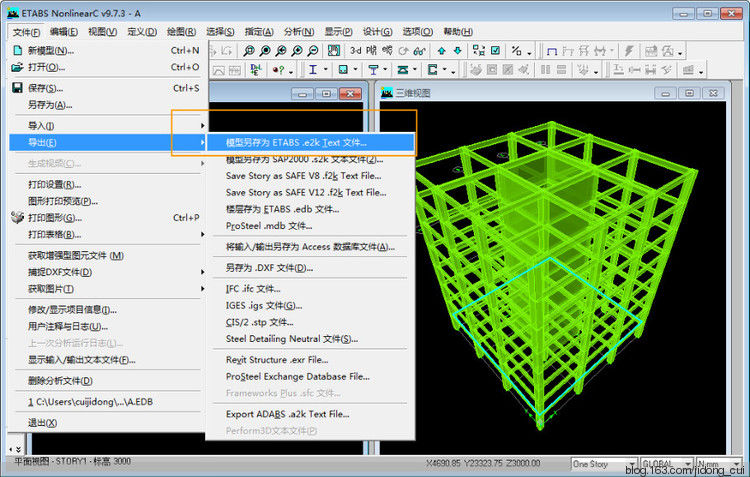
Task: Open dropdown arrow beside composite beam design icon
Action: pos(385,70)
